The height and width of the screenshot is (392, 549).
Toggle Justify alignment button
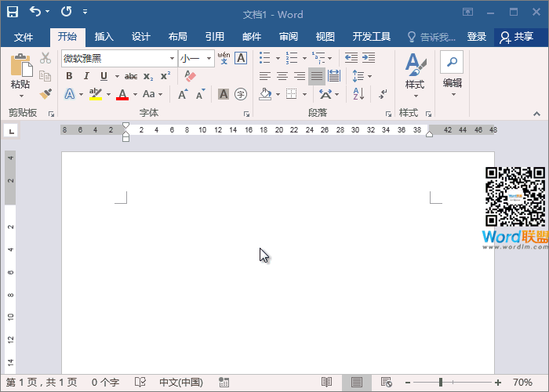pos(317,76)
